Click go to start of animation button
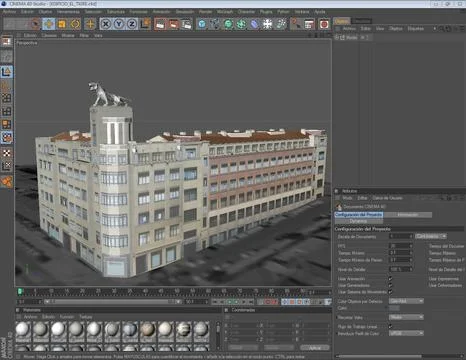 (215, 302)
